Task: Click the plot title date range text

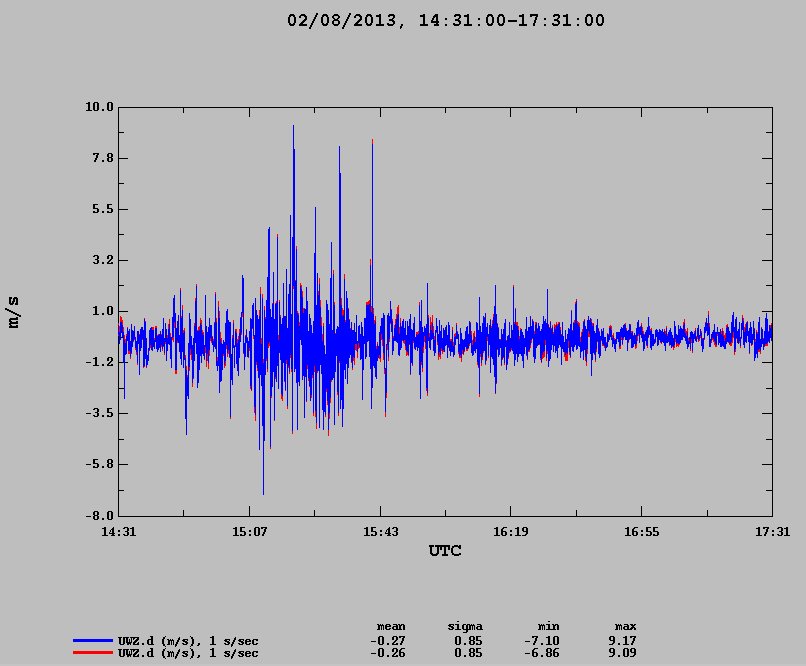Action: coord(446,21)
